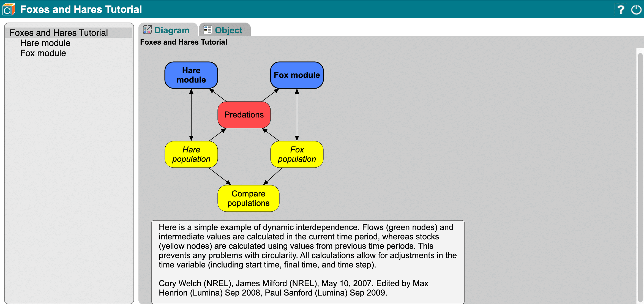Open the blue Hare module node

[191, 75]
